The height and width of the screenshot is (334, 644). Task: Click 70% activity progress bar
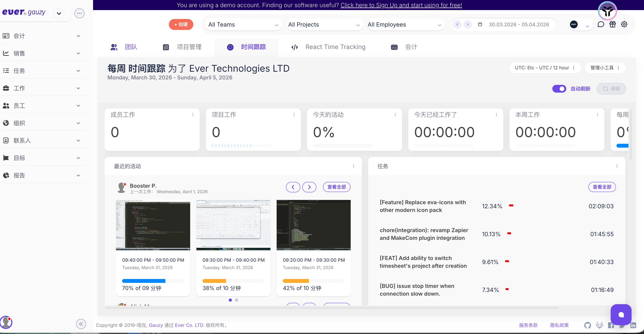click(x=153, y=281)
